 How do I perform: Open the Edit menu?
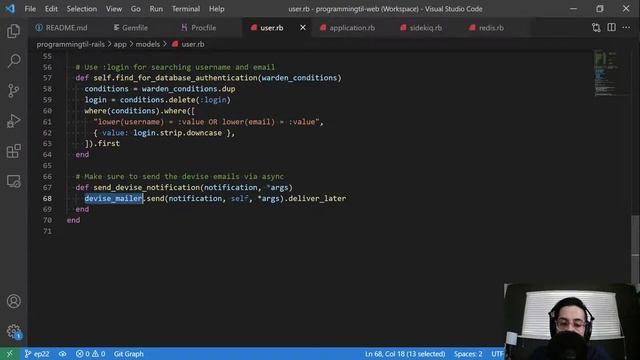pyautogui.click(x=51, y=9)
